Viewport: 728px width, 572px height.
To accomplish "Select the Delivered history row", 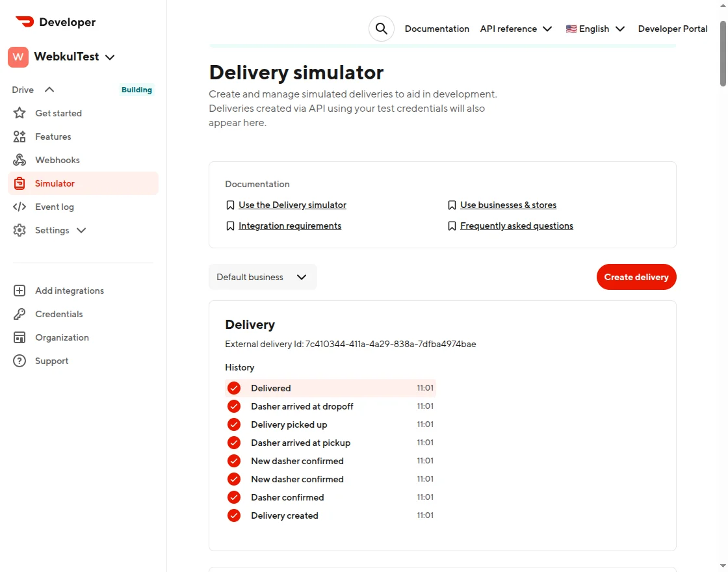I will (330, 388).
